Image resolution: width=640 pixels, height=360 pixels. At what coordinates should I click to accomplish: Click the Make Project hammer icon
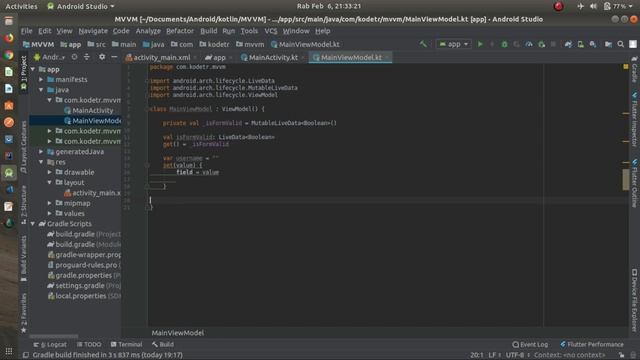coord(423,44)
